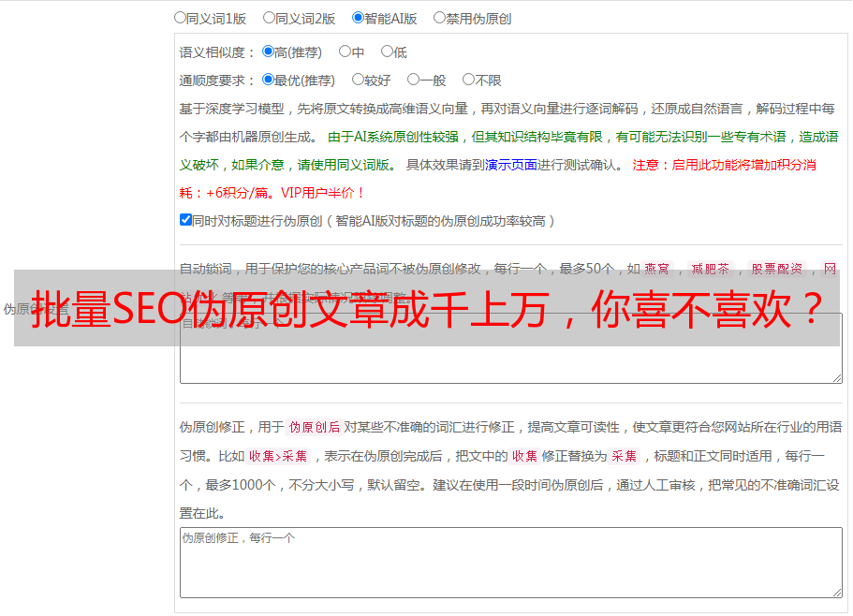Set 语义相似度 to 低
853x616 pixels.
coord(387,51)
